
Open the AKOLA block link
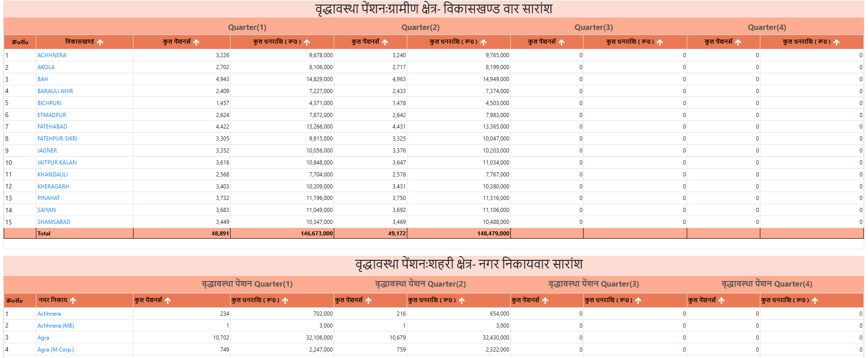point(46,67)
